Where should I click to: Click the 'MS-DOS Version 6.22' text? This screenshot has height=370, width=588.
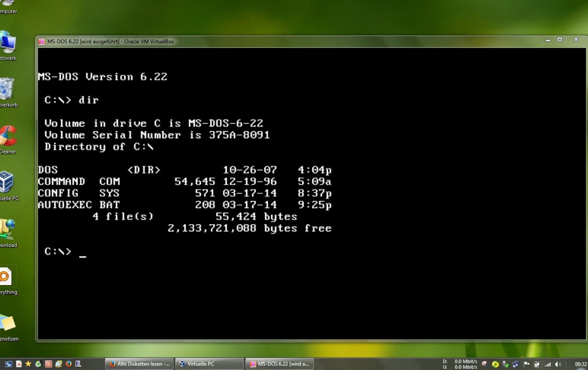click(102, 77)
